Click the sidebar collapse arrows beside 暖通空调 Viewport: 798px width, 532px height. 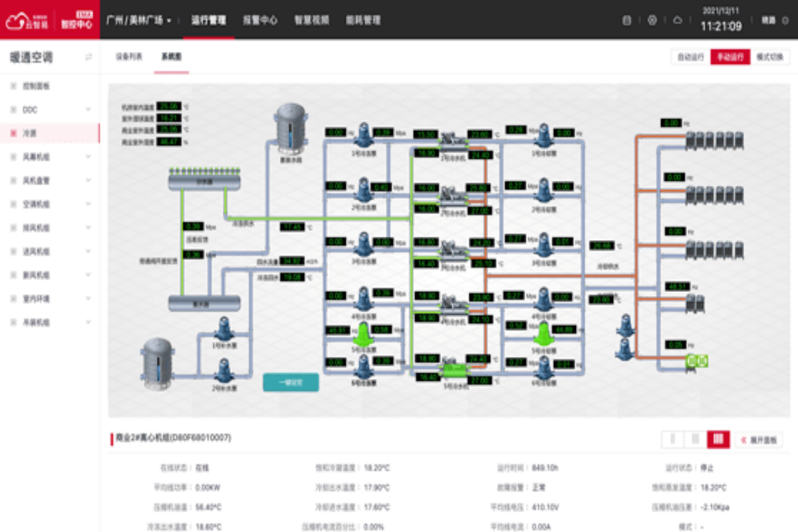pos(88,57)
